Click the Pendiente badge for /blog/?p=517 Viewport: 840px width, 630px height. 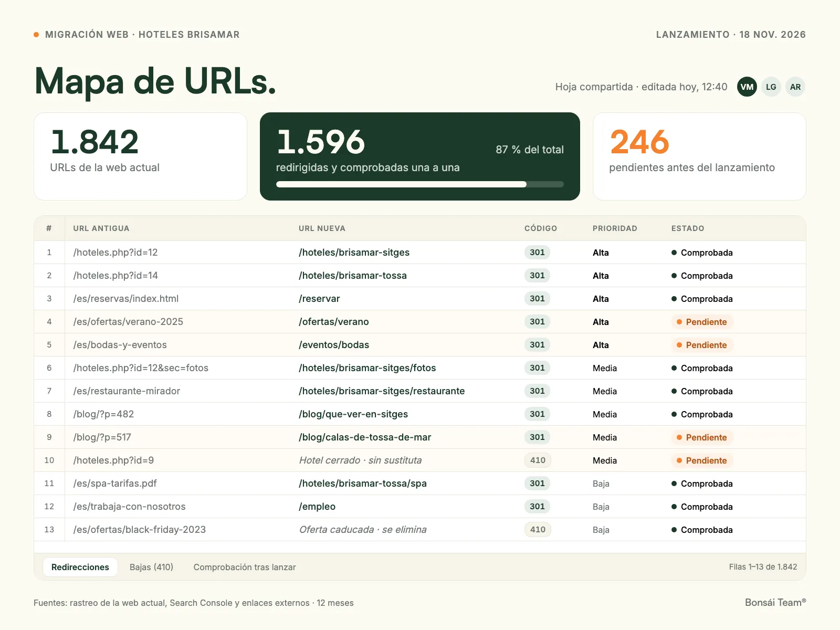click(702, 437)
